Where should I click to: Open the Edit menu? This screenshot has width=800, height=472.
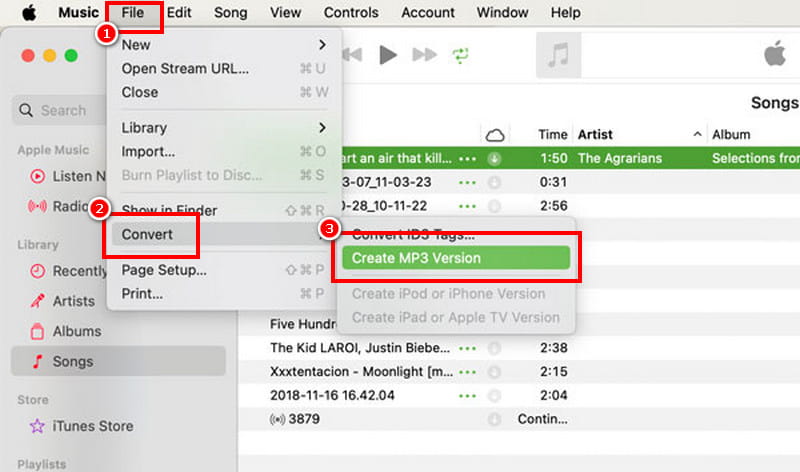pyautogui.click(x=179, y=12)
